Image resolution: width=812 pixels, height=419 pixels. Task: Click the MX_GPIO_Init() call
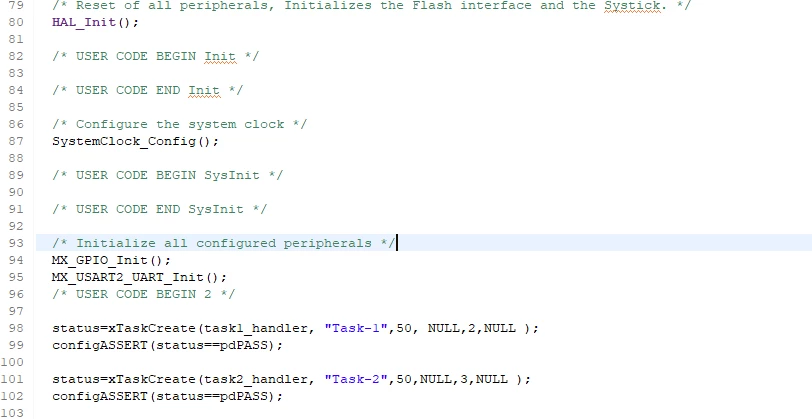111,260
